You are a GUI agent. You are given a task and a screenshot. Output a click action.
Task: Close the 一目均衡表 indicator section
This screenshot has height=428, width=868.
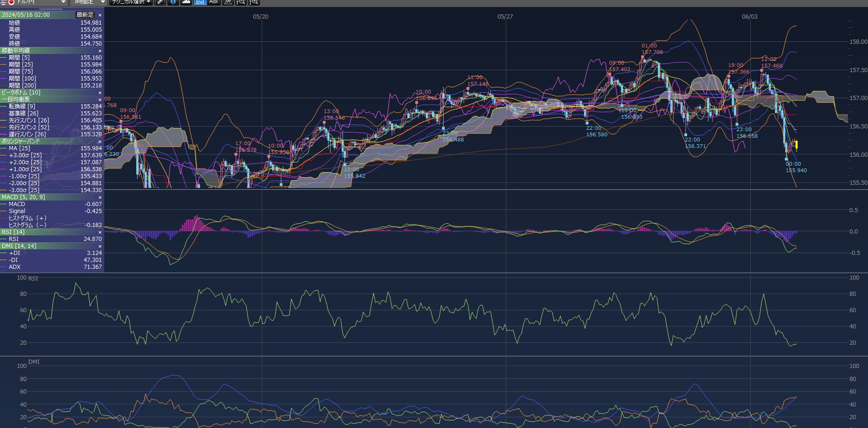(x=100, y=100)
